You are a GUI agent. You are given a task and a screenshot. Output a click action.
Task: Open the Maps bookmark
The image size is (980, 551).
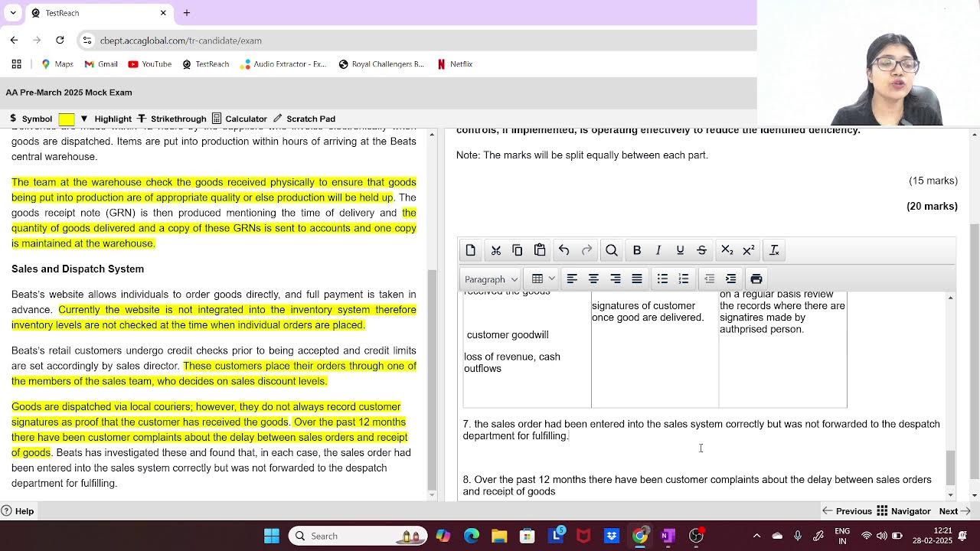point(57,64)
